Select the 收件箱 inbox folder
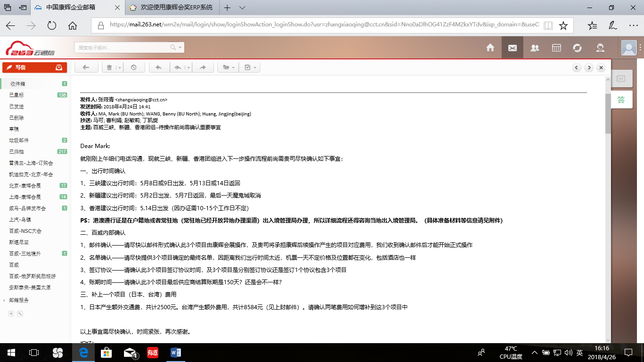This screenshot has height=362, width=644. point(17,84)
